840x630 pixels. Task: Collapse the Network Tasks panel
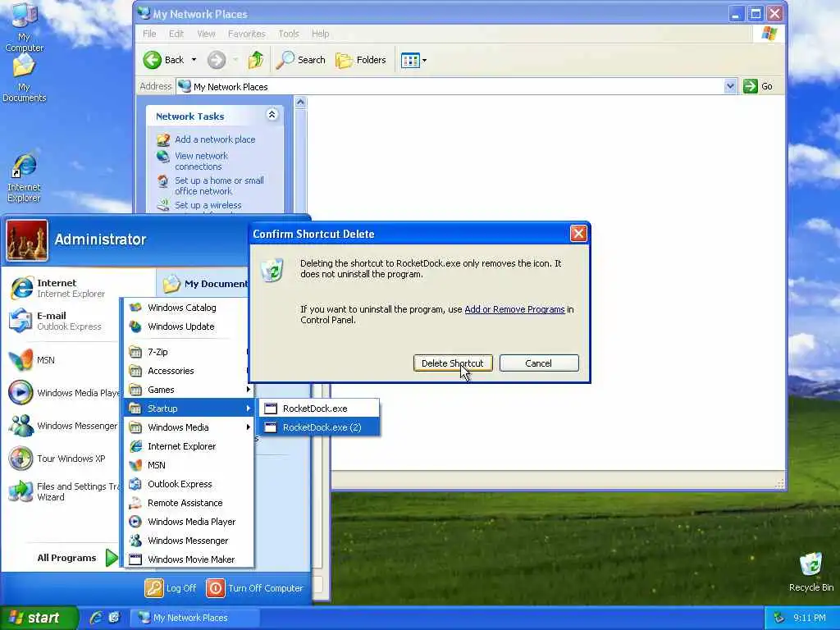pyautogui.click(x=272, y=115)
